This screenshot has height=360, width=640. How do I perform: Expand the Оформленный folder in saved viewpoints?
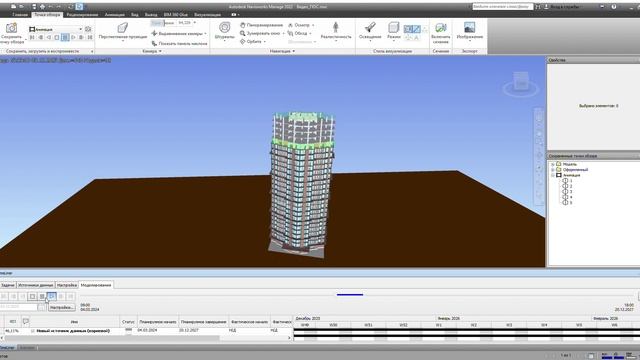tap(553, 169)
